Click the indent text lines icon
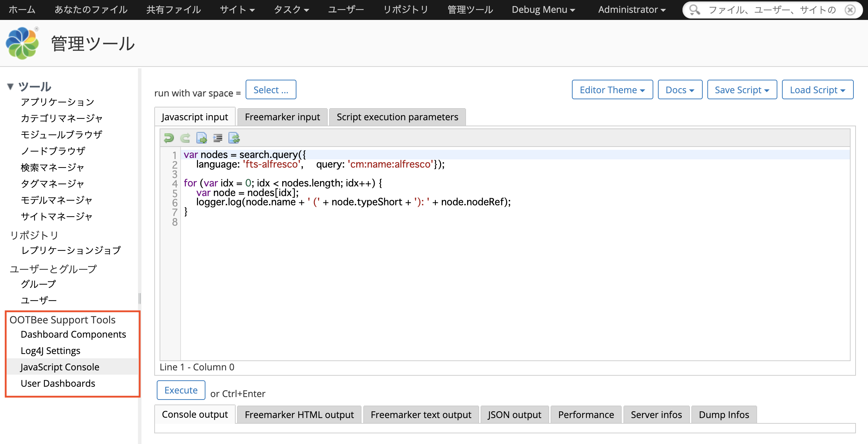 pos(218,138)
